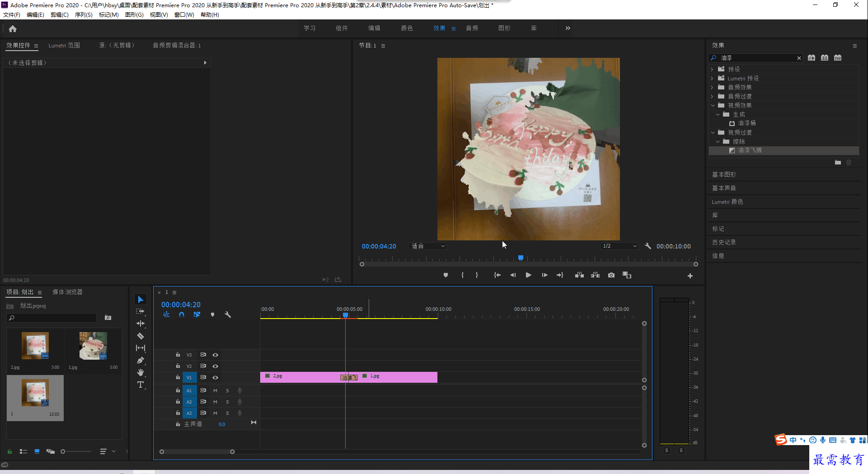Open program monitor settings wrench
This screenshot has width=868, height=474.
click(648, 246)
